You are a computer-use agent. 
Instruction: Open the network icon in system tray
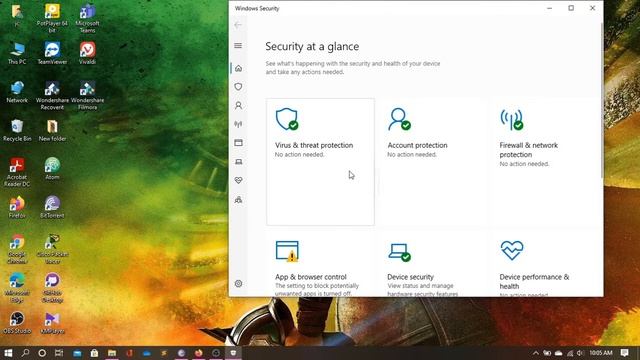pos(570,353)
